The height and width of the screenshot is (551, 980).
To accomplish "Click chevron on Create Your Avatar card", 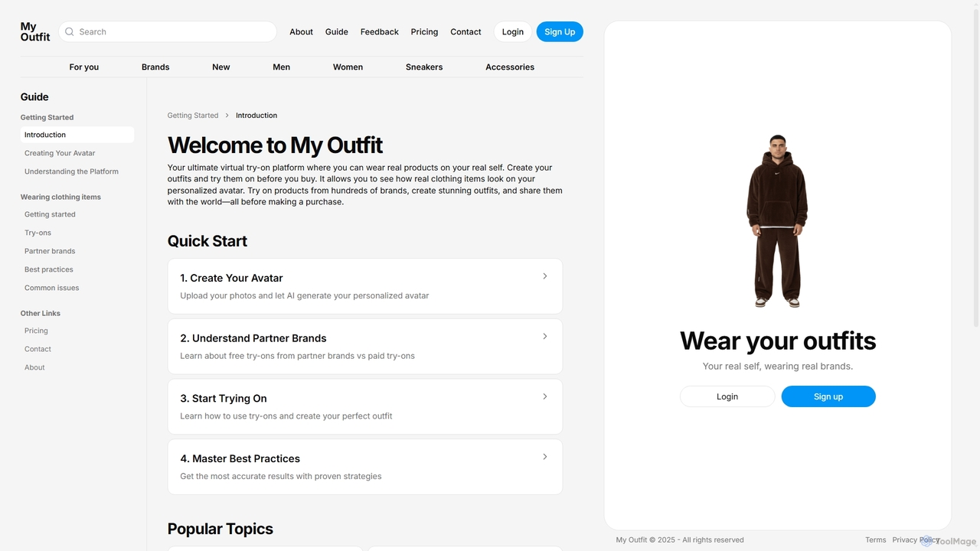I will (x=545, y=276).
